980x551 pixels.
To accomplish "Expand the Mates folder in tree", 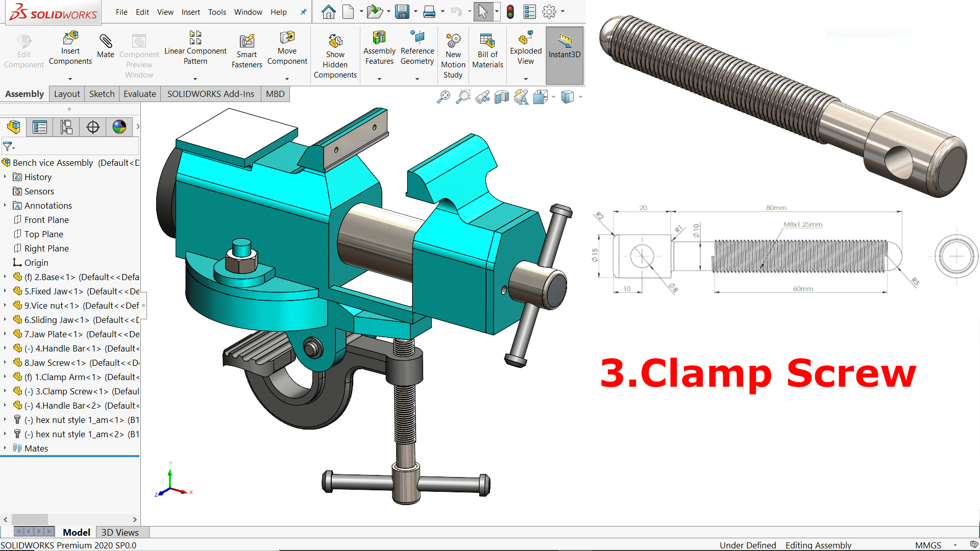I will point(5,448).
